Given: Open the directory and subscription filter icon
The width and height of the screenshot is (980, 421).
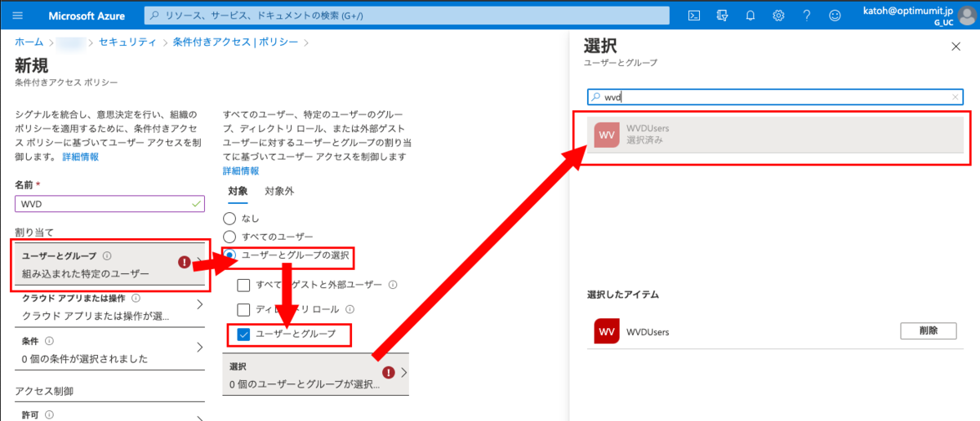Looking at the screenshot, I should 722,16.
